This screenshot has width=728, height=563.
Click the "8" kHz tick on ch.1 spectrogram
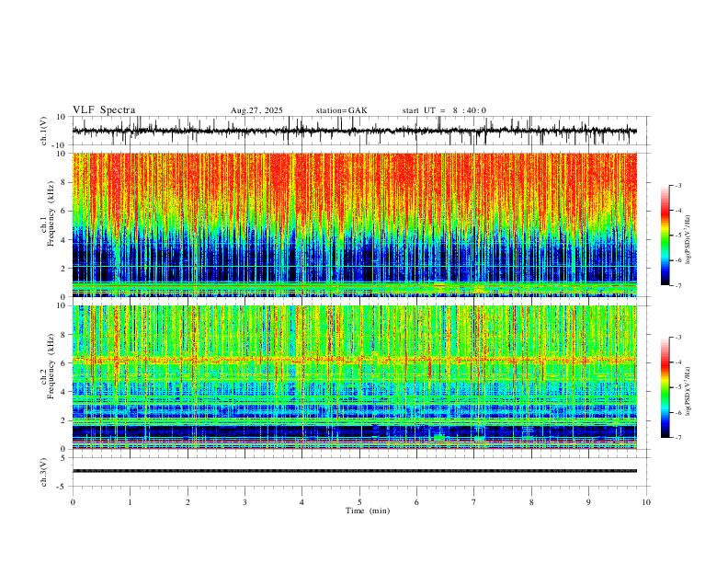click(64, 182)
